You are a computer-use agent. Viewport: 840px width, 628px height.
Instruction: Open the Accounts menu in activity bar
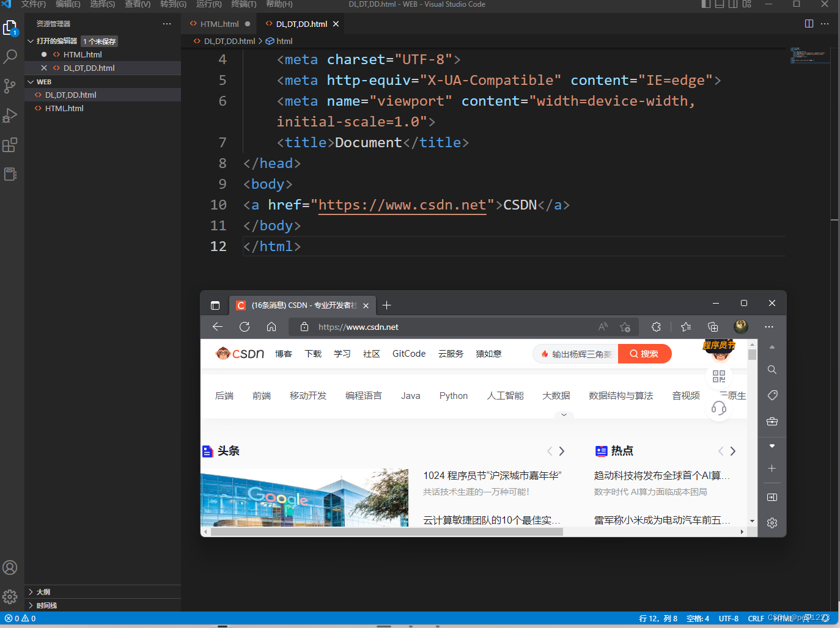pyautogui.click(x=10, y=568)
